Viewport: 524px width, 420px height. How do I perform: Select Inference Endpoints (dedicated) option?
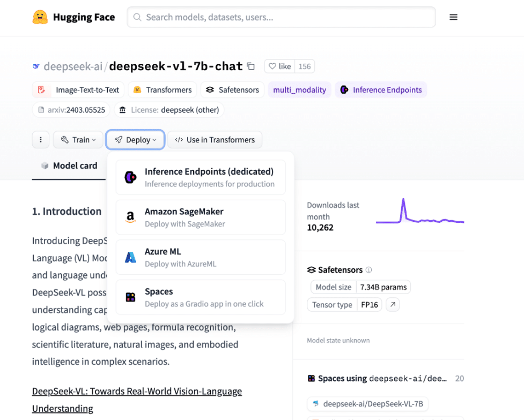click(x=201, y=177)
